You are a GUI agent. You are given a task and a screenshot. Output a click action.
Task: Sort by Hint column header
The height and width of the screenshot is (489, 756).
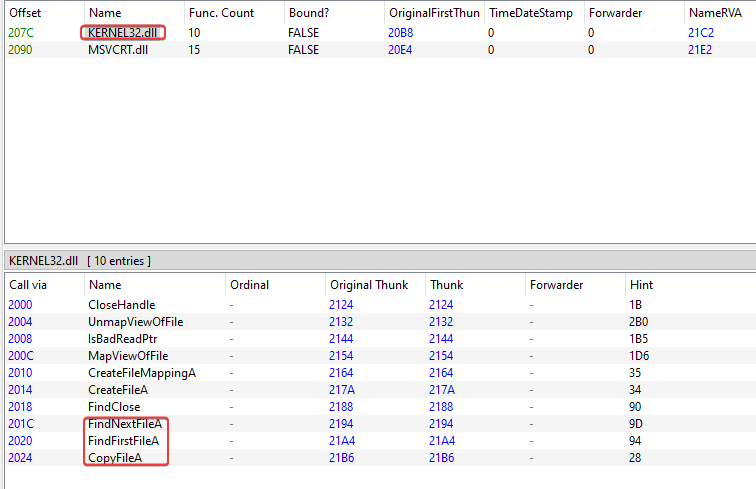pyautogui.click(x=690, y=285)
